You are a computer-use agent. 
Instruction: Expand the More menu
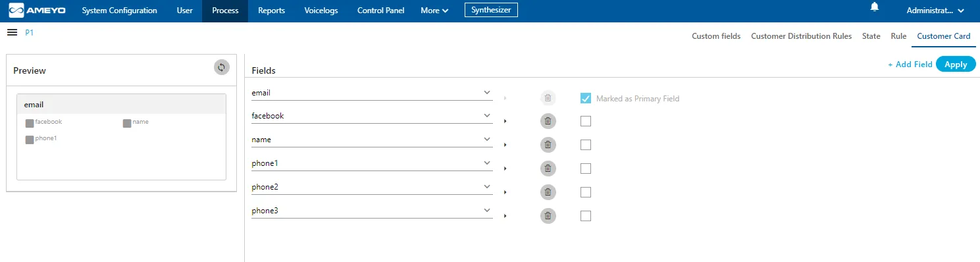point(434,11)
